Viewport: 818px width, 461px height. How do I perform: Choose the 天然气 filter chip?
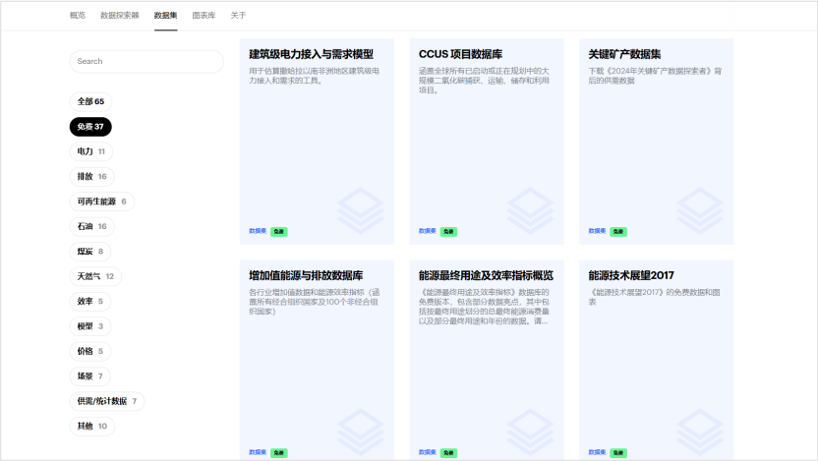pos(96,277)
